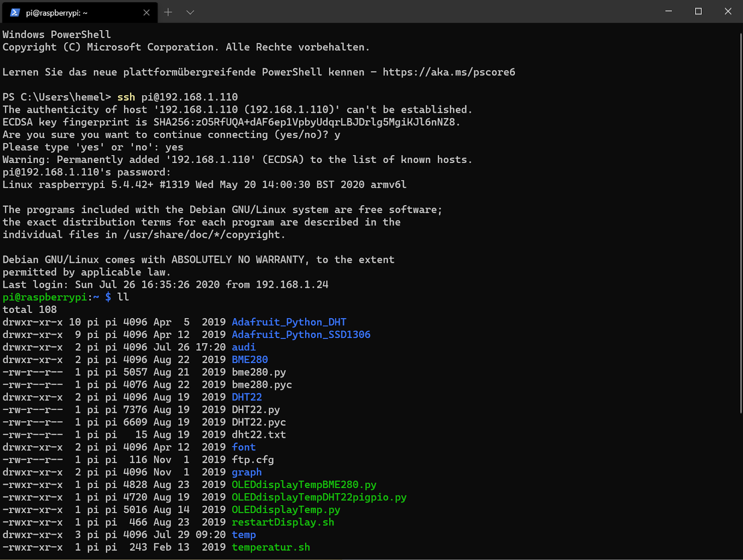The height and width of the screenshot is (560, 743).
Task: Click the BME280 directory name
Action: pyautogui.click(x=250, y=360)
